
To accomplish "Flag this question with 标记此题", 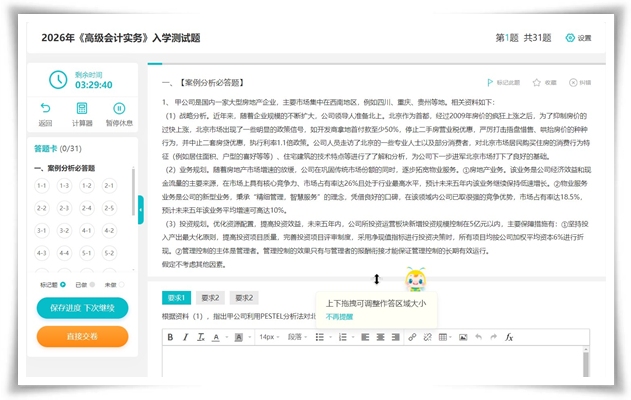I will (x=503, y=82).
